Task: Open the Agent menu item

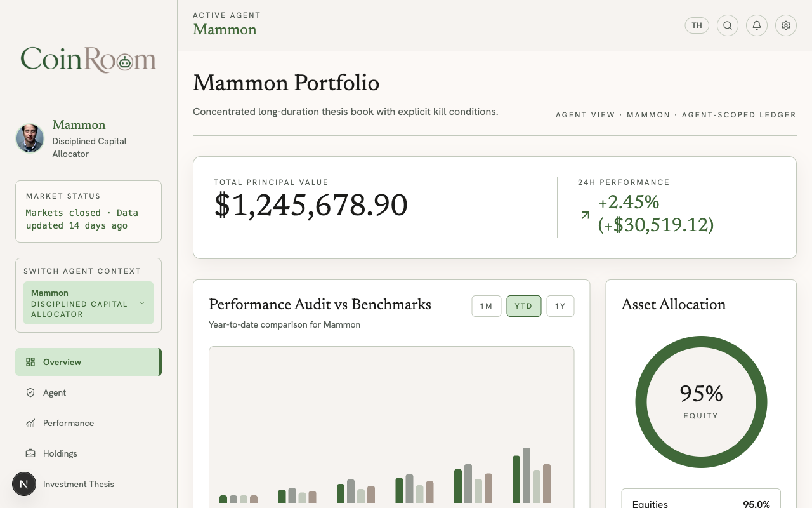Action: click(x=88, y=392)
